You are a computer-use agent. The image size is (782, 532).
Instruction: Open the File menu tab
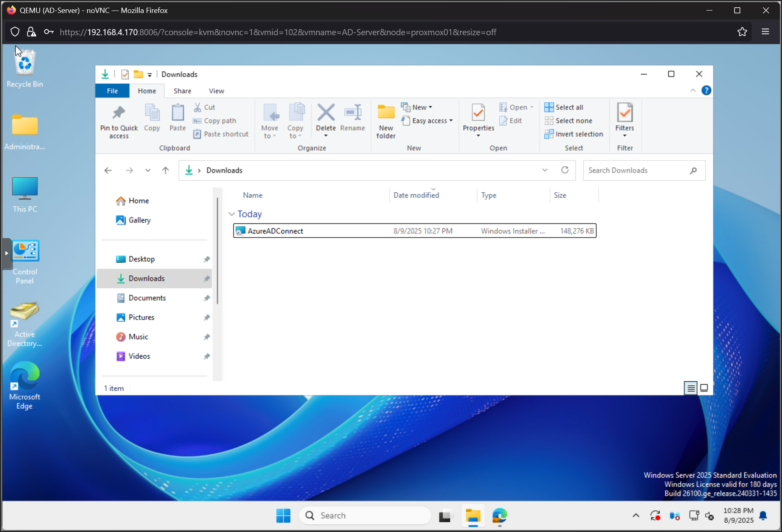tap(112, 91)
